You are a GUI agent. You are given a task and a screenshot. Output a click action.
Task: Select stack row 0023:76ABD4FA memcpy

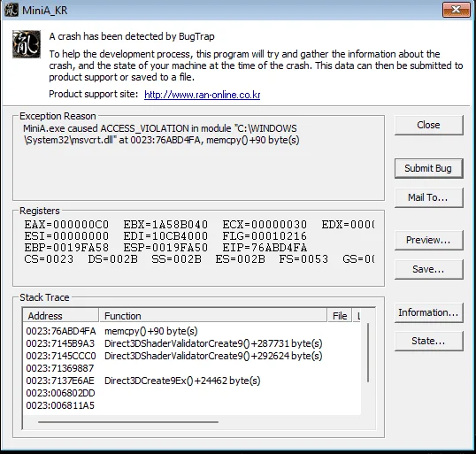(x=193, y=331)
